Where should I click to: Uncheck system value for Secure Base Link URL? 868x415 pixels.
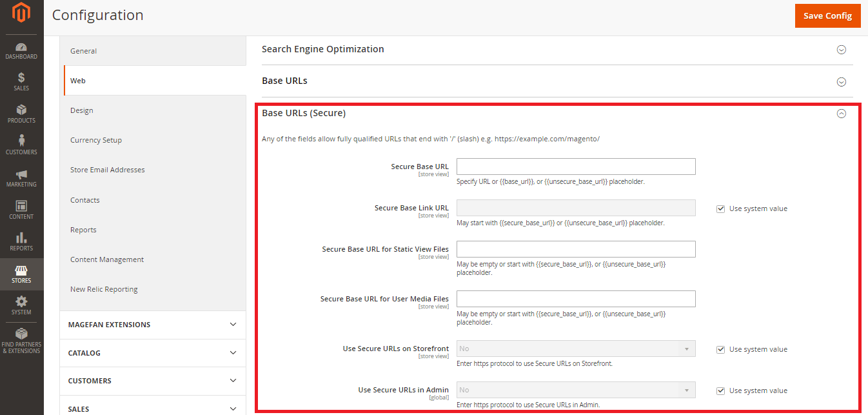point(721,209)
